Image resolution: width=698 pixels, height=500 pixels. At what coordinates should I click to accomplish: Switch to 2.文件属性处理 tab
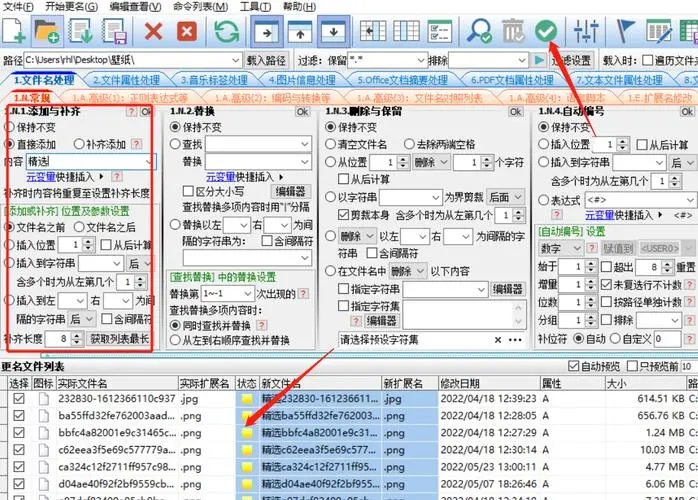126,80
